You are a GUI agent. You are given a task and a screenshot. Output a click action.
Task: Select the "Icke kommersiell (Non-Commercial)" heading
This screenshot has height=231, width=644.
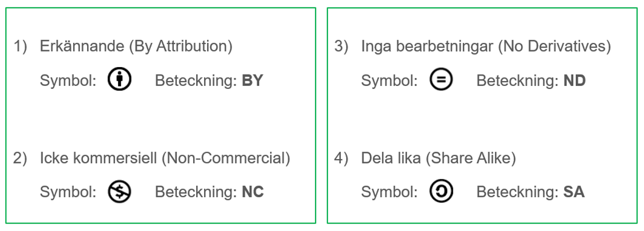point(165,158)
